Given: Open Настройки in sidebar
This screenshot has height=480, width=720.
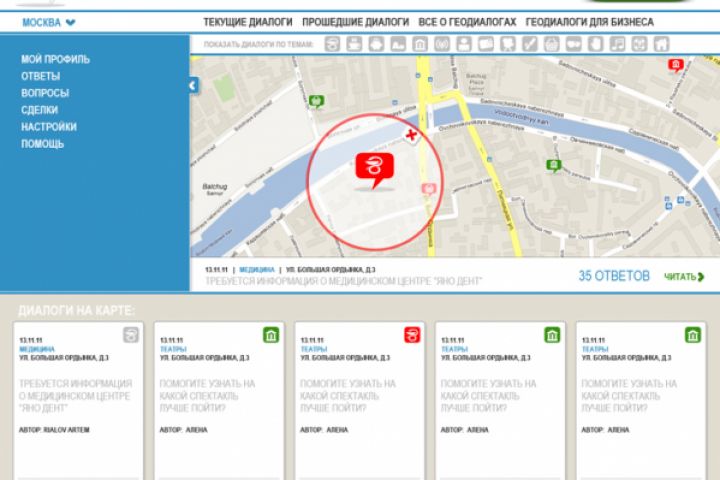Looking at the screenshot, I should [49, 127].
